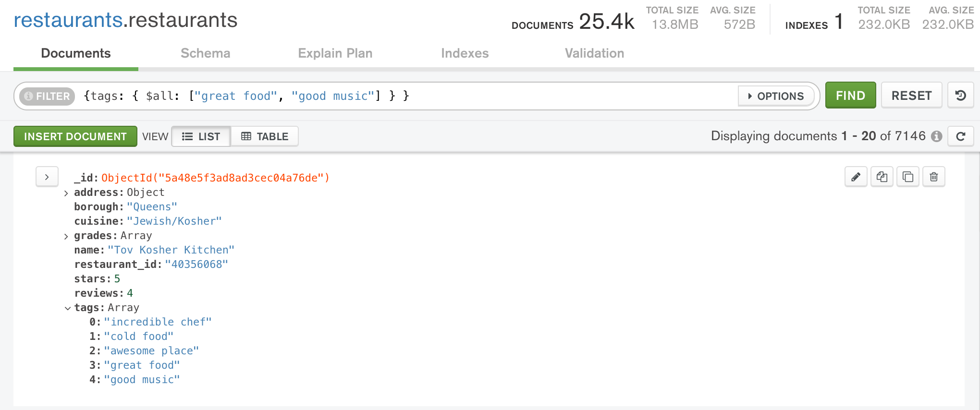980x410 pixels.
Task: Select tag 2 "awesome place"
Action: (x=151, y=351)
